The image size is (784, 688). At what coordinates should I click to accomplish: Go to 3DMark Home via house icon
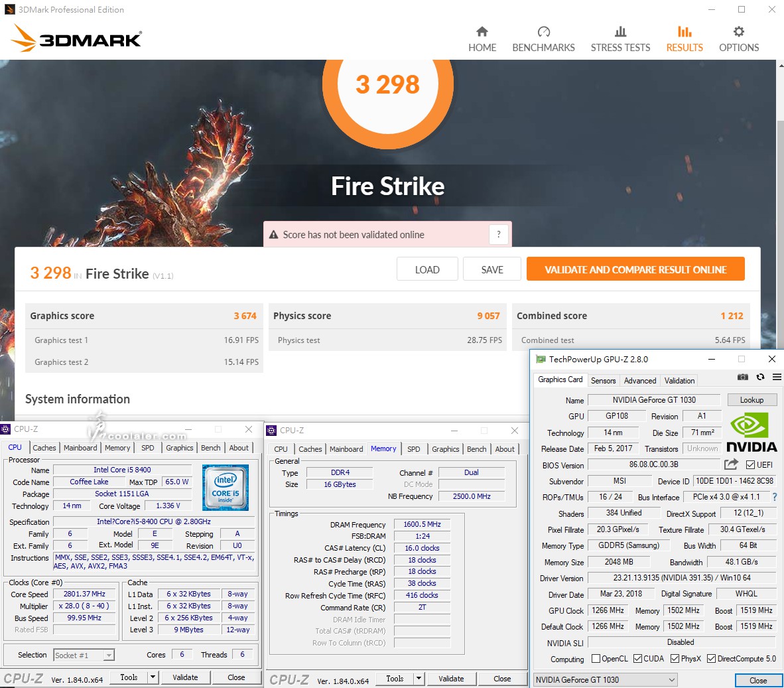482,32
